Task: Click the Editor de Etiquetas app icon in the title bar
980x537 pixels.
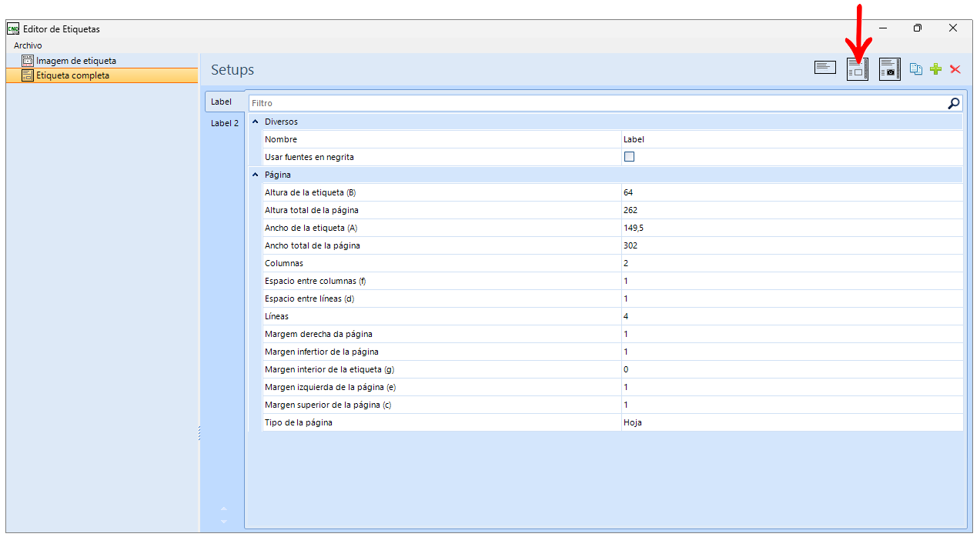Action: point(13,28)
